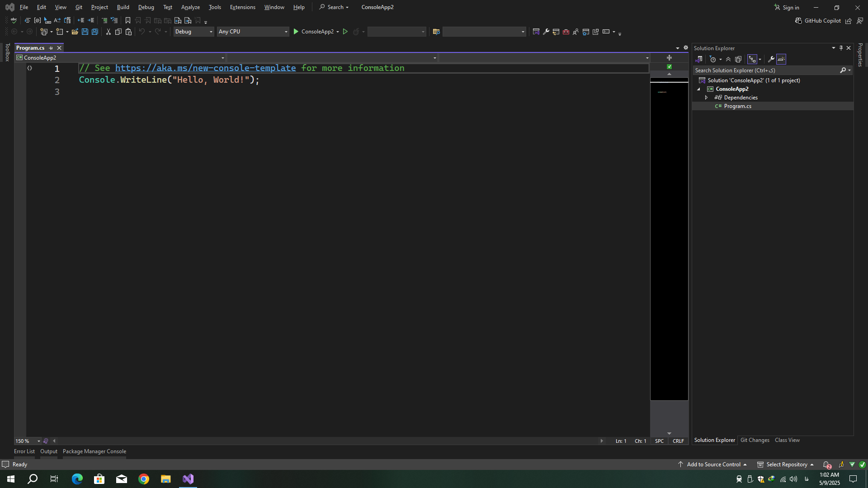Start debugging with green ConsoleApp2 play button
Image resolution: width=868 pixels, height=488 pixels.
(313, 32)
